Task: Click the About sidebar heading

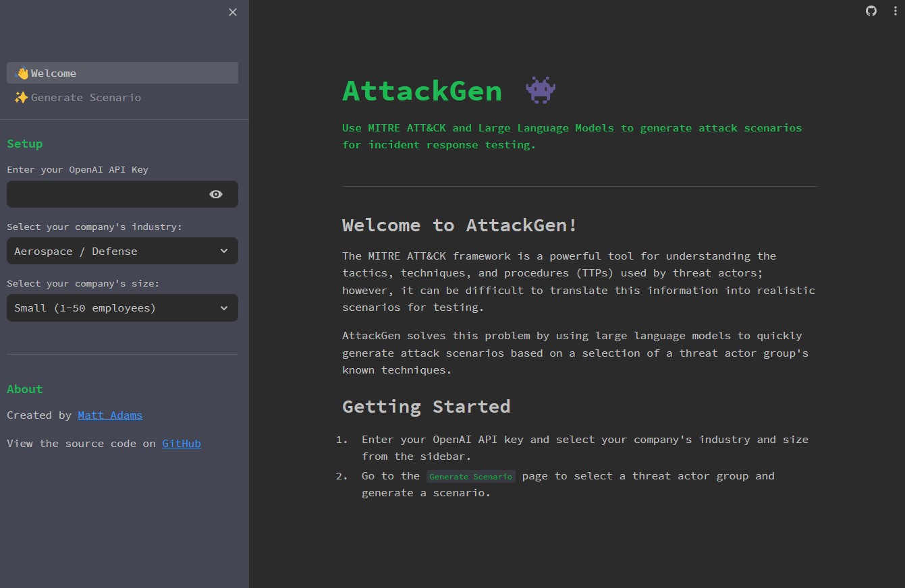Action: (x=24, y=389)
